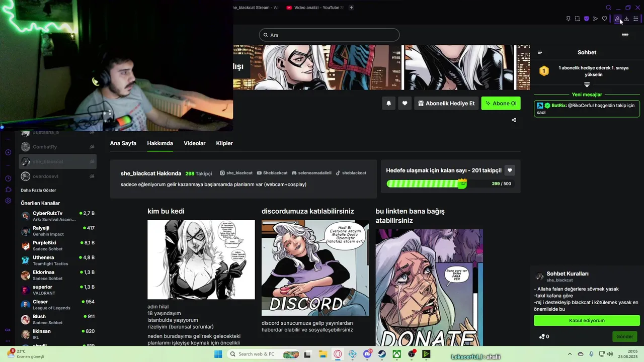Open the Klipler tab
This screenshot has height=362, width=644.
click(x=224, y=143)
